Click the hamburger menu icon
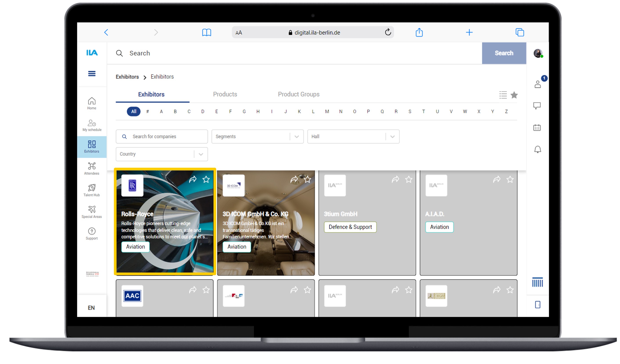Screen dimensions: 620x364 pos(92,73)
